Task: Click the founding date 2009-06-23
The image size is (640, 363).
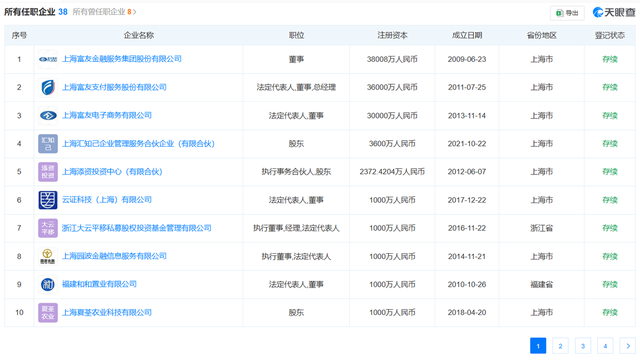Action: tap(467, 59)
